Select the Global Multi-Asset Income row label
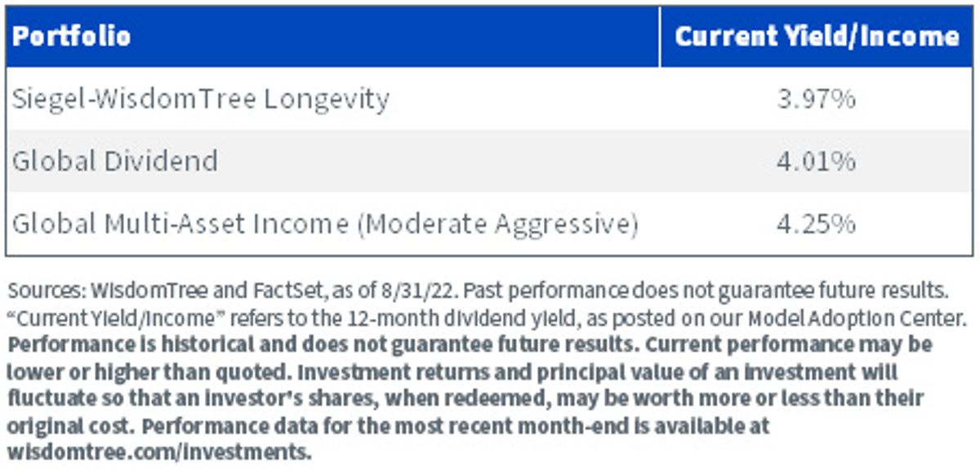 tap(325, 223)
